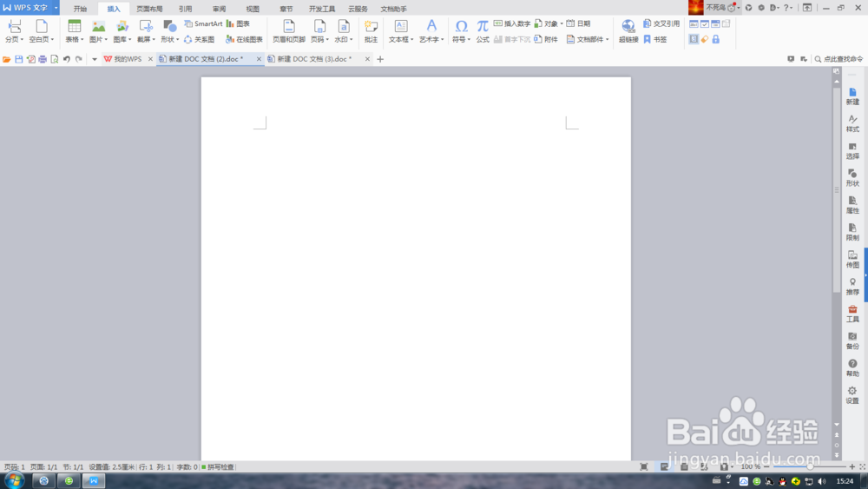Open the volume control in system tray
The height and width of the screenshot is (489, 868).
[822, 481]
